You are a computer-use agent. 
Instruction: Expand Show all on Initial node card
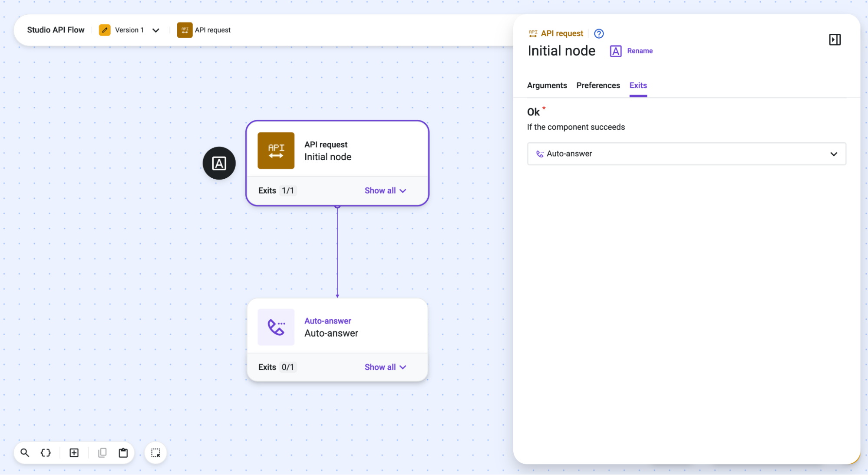coord(385,190)
